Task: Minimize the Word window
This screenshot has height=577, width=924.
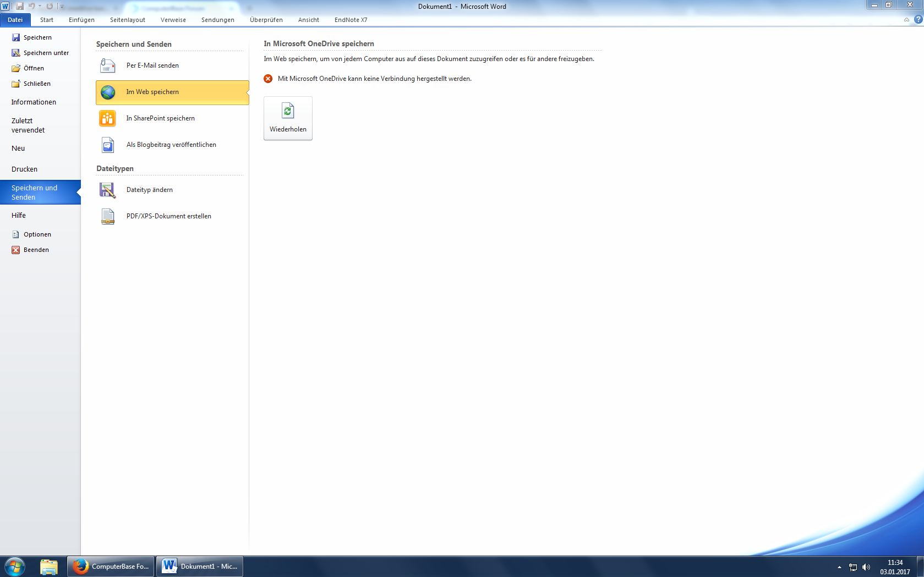Action: coord(874,5)
